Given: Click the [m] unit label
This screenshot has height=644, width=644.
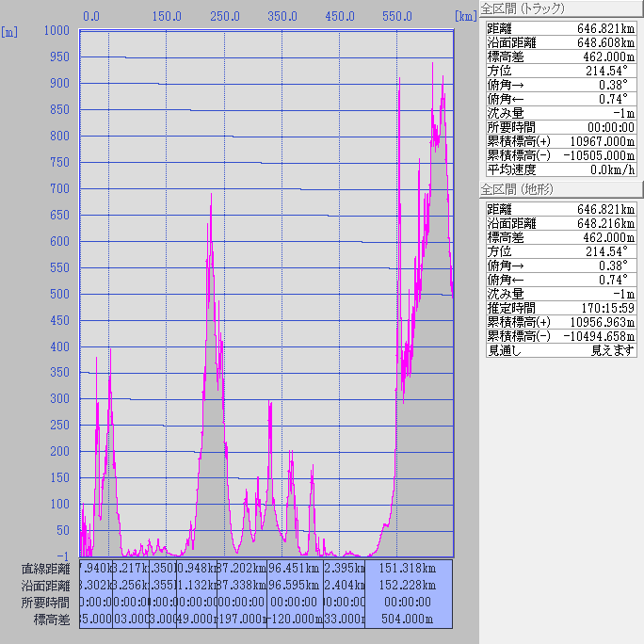Looking at the screenshot, I should (x=10, y=31).
